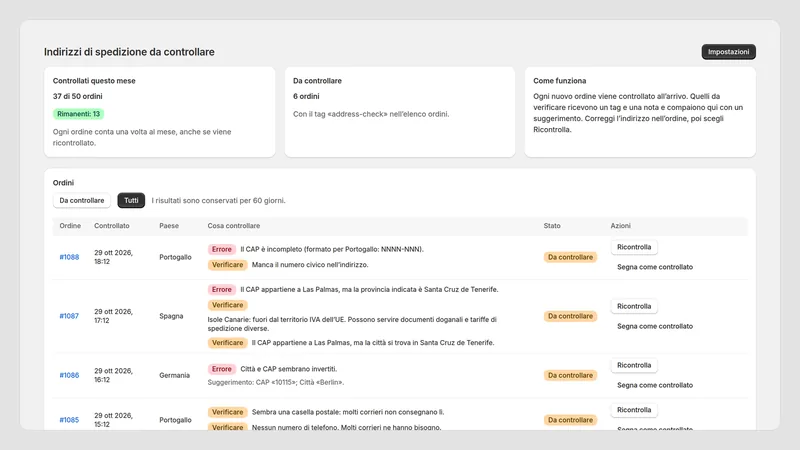This screenshot has width=800, height=450.
Task: Click the Stato column header
Action: (x=552, y=226)
